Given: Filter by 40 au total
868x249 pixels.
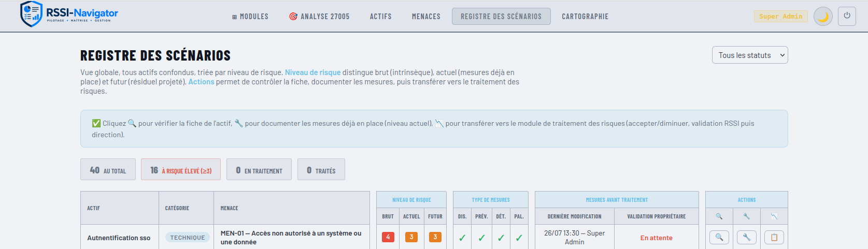Looking at the screenshot, I should click(108, 170).
